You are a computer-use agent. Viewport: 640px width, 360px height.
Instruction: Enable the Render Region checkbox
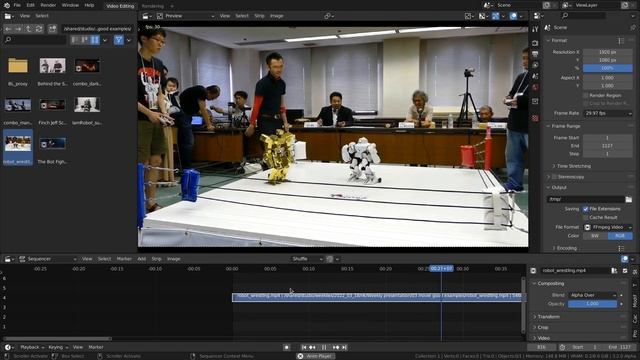pos(586,96)
